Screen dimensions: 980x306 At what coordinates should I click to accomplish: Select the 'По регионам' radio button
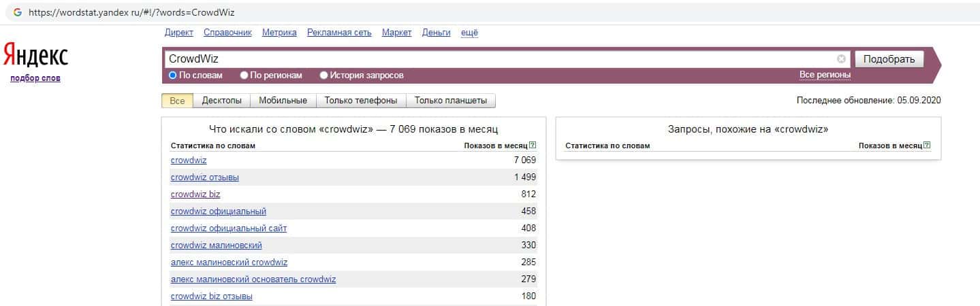click(x=245, y=75)
